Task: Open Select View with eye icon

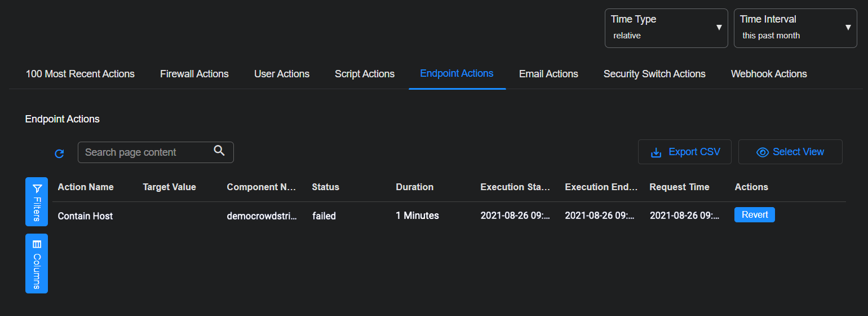Action: pos(790,152)
